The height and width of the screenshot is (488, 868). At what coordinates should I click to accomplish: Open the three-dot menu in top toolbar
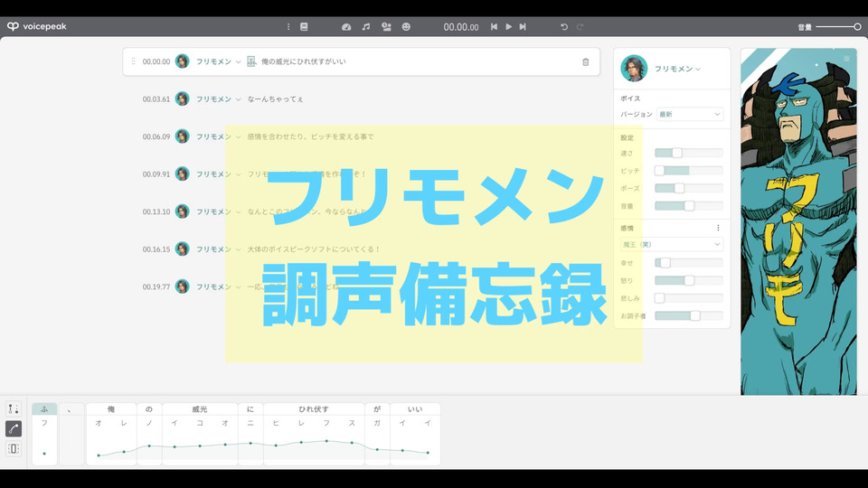[x=288, y=26]
